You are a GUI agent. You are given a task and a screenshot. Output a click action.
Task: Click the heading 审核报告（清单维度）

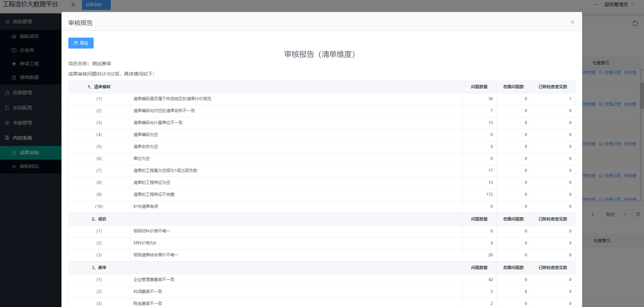pos(319,54)
